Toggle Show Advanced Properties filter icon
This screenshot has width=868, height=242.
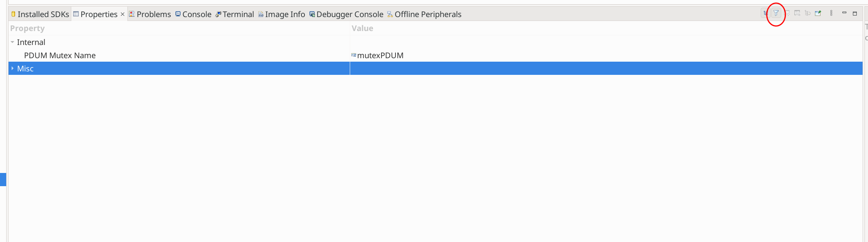776,13
